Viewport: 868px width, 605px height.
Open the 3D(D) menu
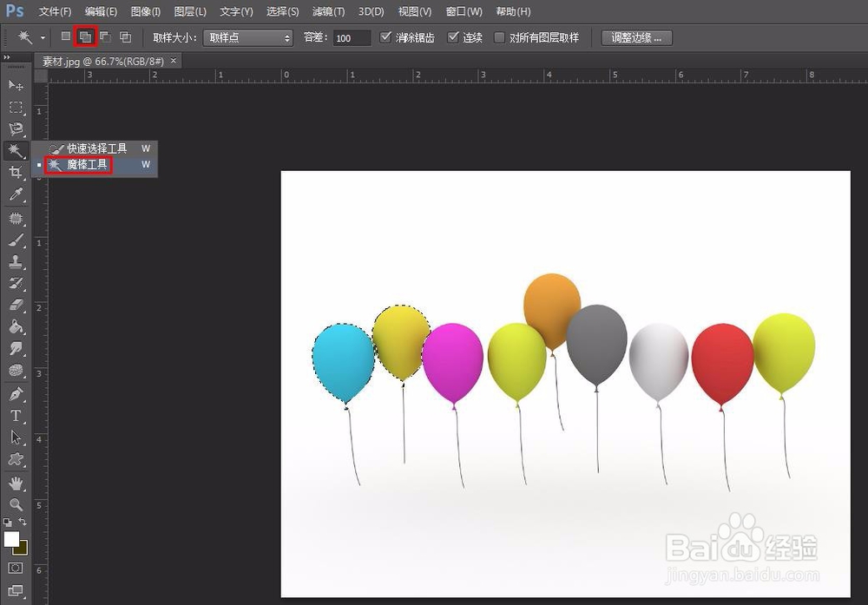[371, 11]
